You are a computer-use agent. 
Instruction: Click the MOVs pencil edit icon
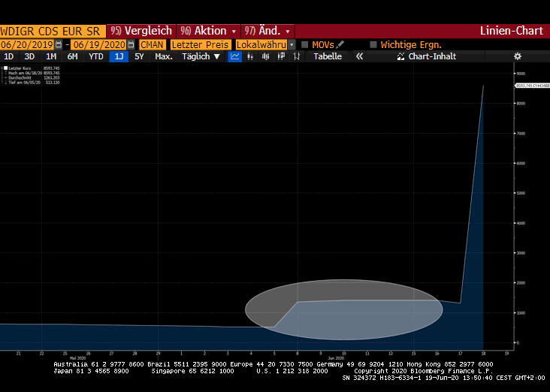(340, 44)
